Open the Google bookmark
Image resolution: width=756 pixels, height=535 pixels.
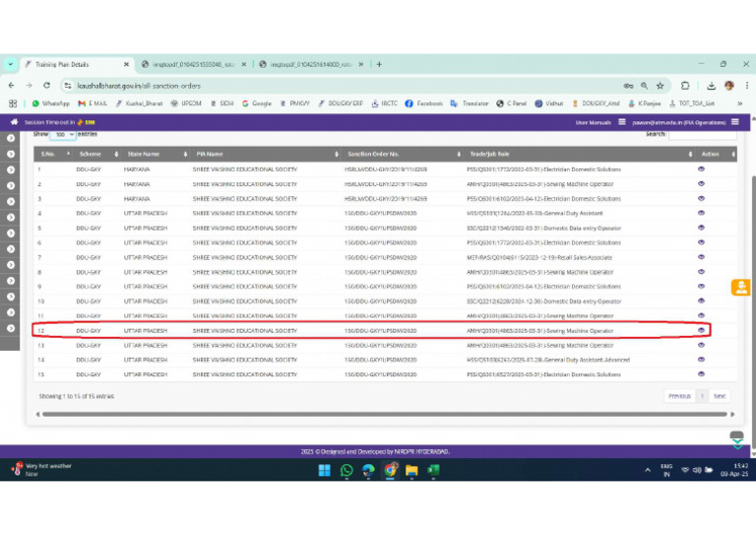(x=257, y=103)
